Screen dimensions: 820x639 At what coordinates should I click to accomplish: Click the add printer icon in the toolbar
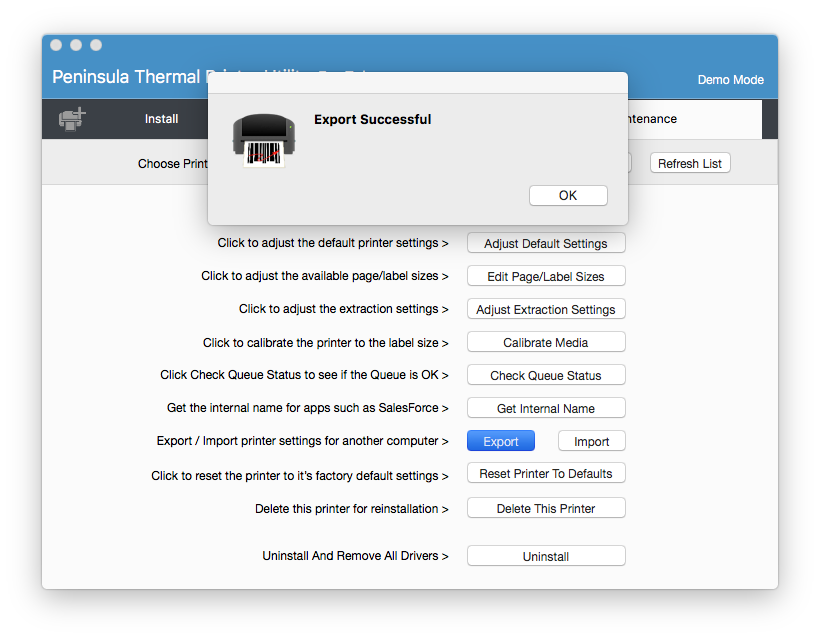[72, 119]
